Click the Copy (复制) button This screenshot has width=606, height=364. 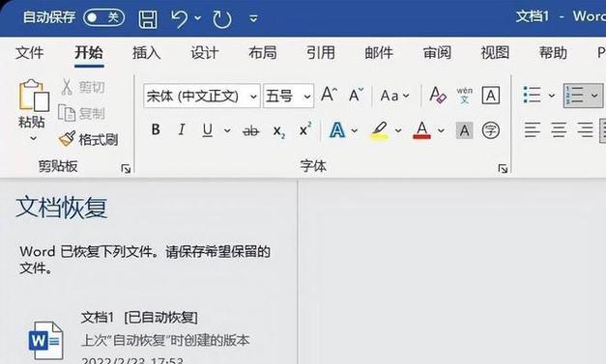pyautogui.click(x=81, y=114)
